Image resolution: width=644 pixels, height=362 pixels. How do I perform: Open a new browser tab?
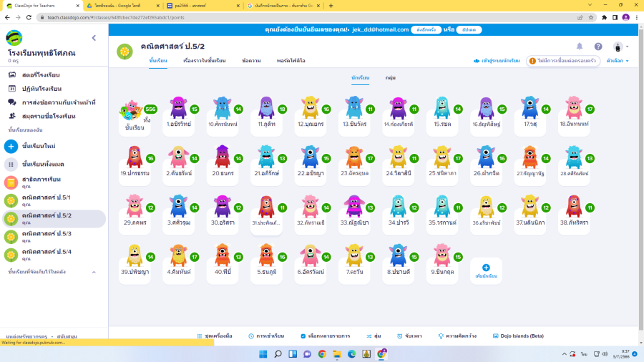coord(331,6)
